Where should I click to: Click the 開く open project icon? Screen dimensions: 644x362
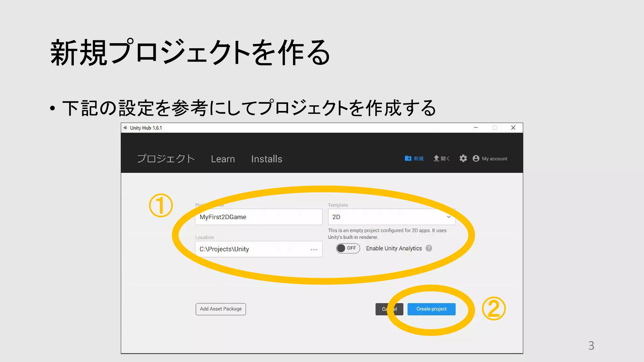[x=436, y=158]
